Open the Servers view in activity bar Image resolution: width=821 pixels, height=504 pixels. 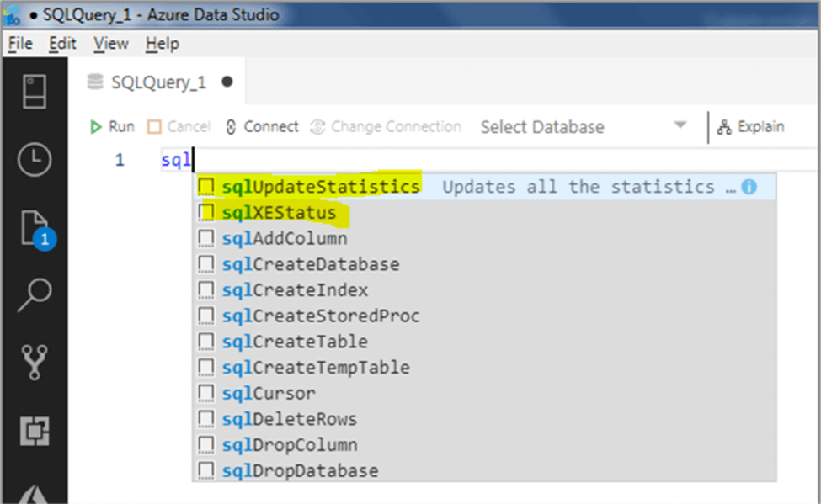pyautogui.click(x=35, y=91)
